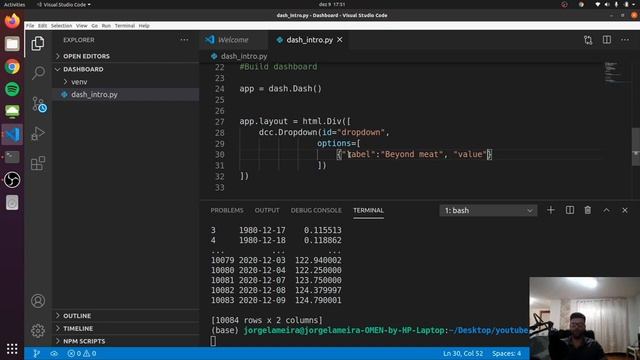Launch Google Chrome from the dock
The width and height of the screenshot is (640, 360).
[12, 67]
